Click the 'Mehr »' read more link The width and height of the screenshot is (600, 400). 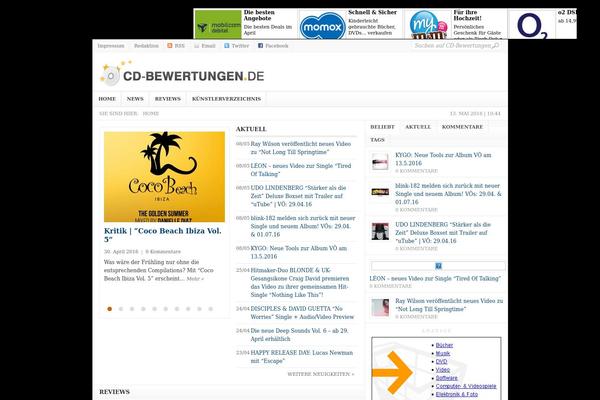point(195,279)
